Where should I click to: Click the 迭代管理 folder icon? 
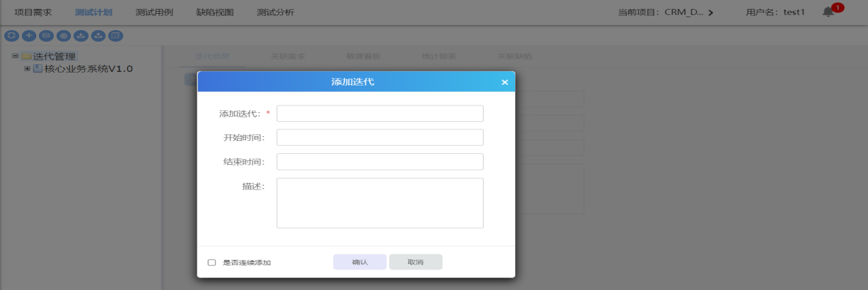pos(26,56)
